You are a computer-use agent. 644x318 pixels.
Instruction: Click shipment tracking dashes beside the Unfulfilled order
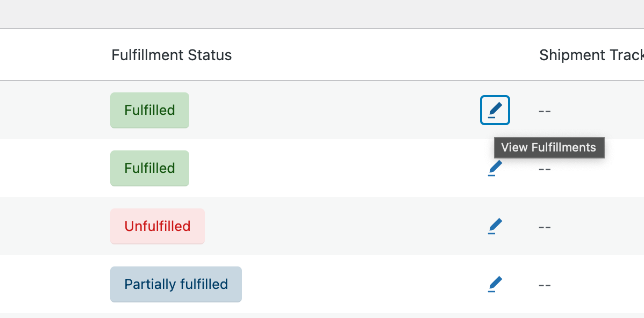point(545,227)
